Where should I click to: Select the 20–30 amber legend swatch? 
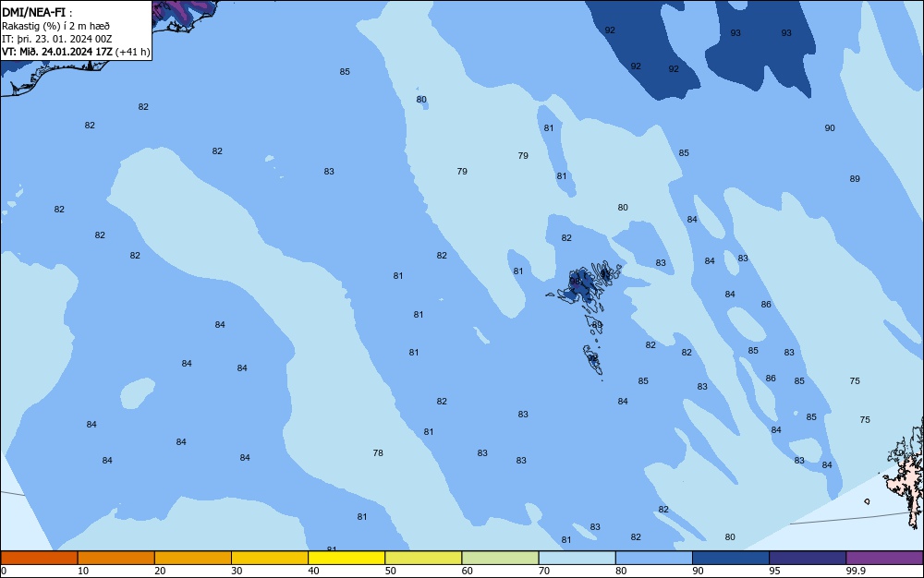(x=193, y=558)
